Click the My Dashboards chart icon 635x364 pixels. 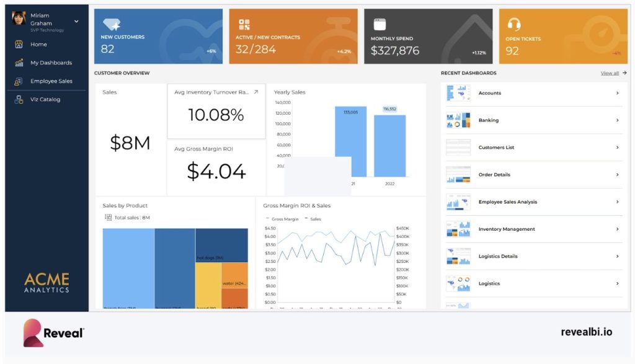point(19,63)
